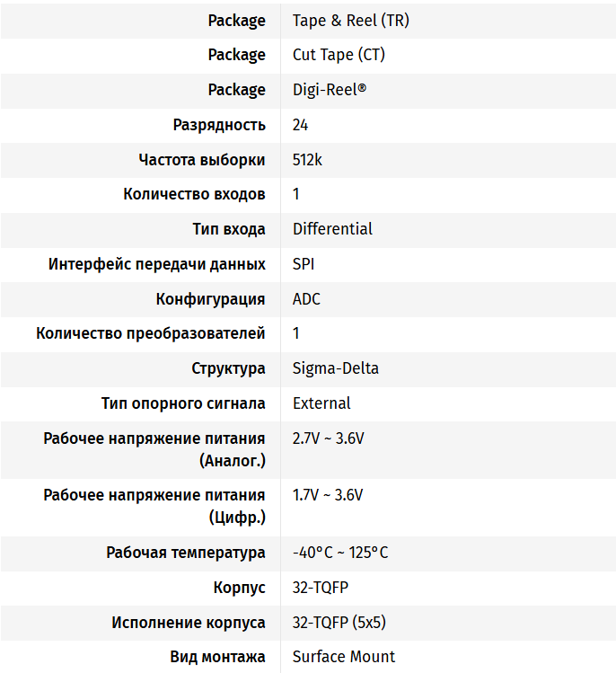Click the SPI interface value
The image size is (616, 673).
click(x=304, y=264)
